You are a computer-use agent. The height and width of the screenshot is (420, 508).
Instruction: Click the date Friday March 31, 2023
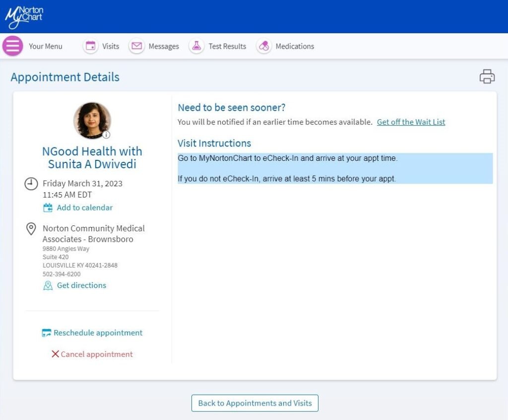pyautogui.click(x=83, y=184)
